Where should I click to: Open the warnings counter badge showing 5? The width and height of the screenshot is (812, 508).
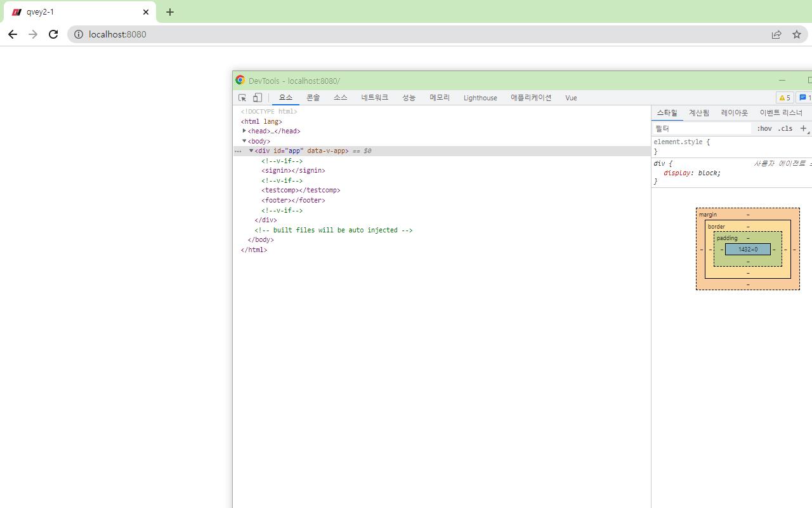click(785, 98)
